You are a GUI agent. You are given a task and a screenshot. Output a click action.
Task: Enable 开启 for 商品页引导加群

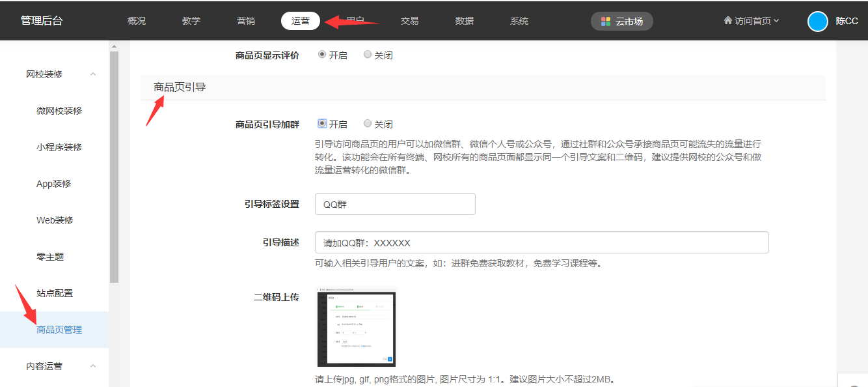[x=322, y=124]
